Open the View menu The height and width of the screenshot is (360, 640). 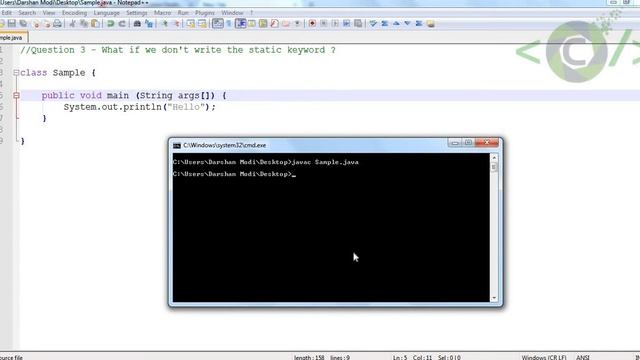click(49, 13)
